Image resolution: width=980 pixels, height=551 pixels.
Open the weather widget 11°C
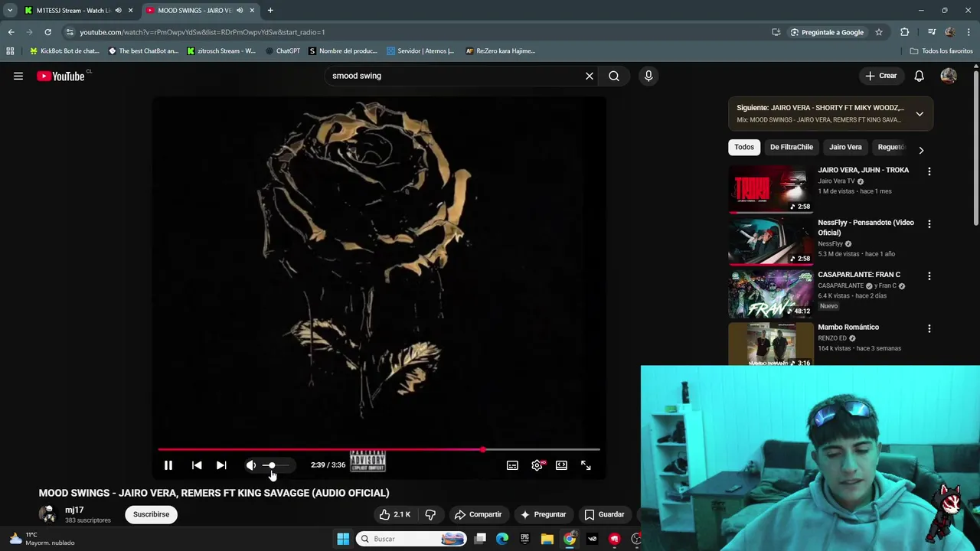click(x=42, y=539)
